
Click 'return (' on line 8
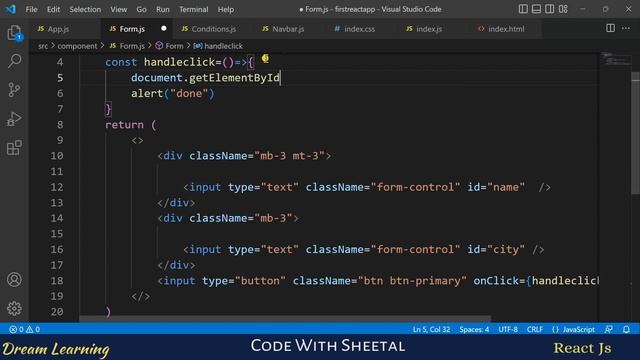point(131,124)
